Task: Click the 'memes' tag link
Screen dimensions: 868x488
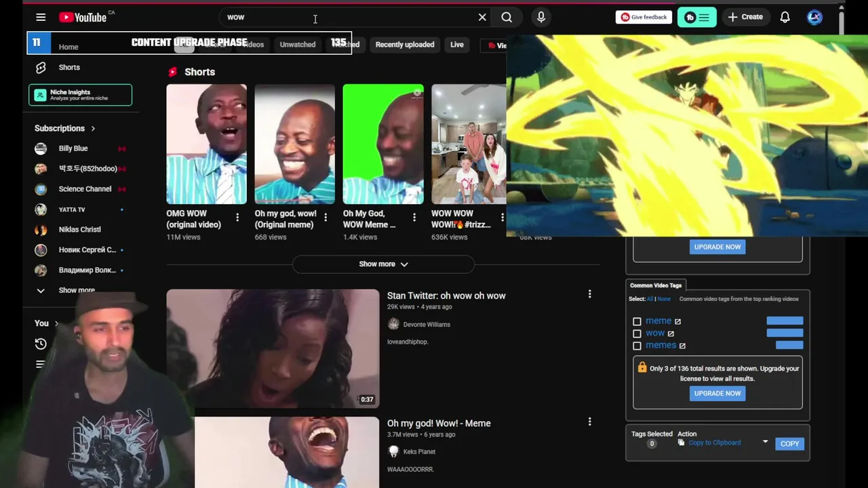Action: (661, 346)
